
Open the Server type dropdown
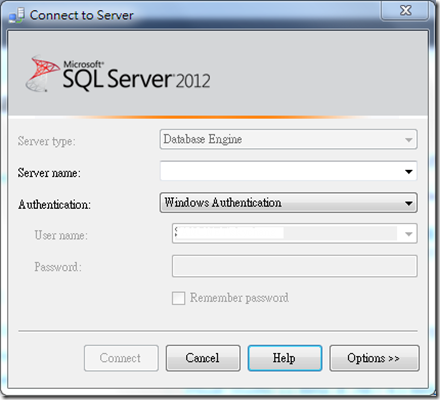click(288, 139)
